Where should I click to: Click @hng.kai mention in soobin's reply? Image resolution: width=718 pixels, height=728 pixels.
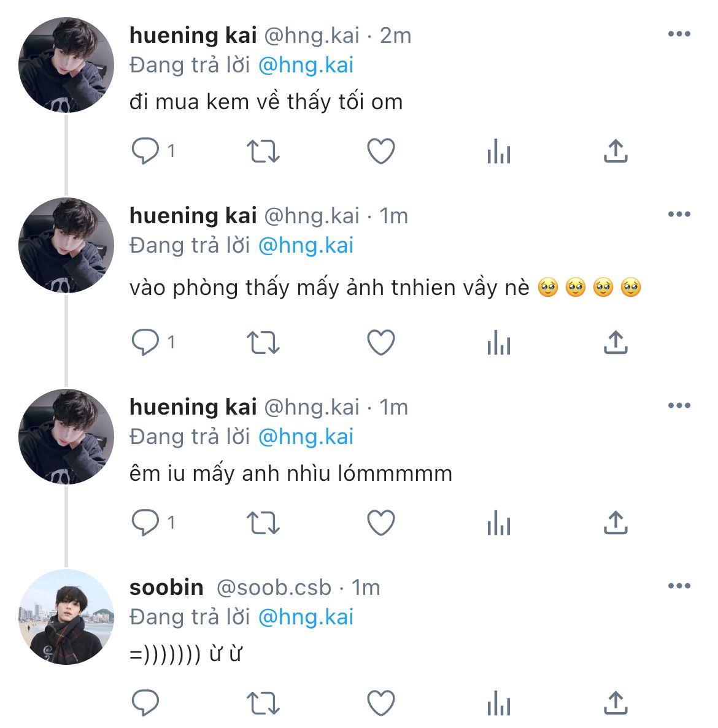pyautogui.click(x=306, y=617)
